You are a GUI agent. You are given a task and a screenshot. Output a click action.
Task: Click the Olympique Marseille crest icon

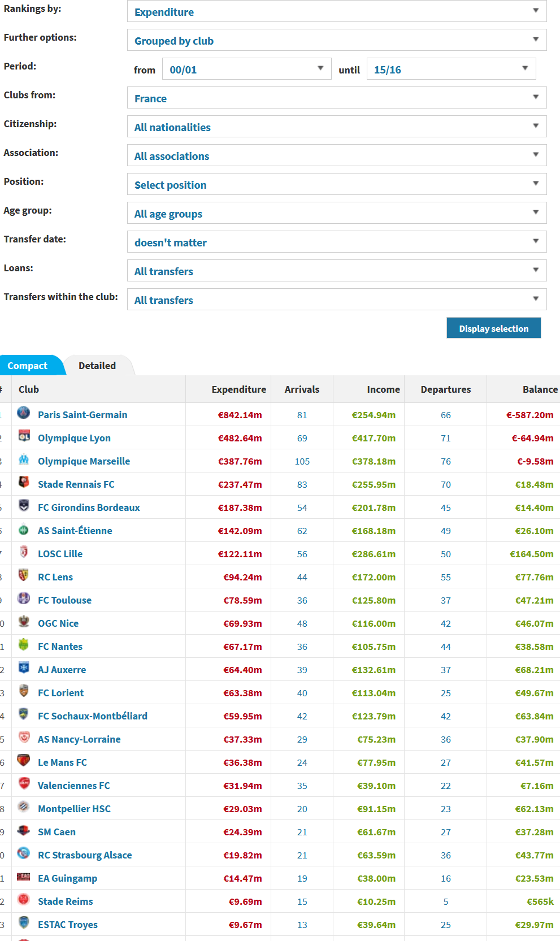(23, 459)
